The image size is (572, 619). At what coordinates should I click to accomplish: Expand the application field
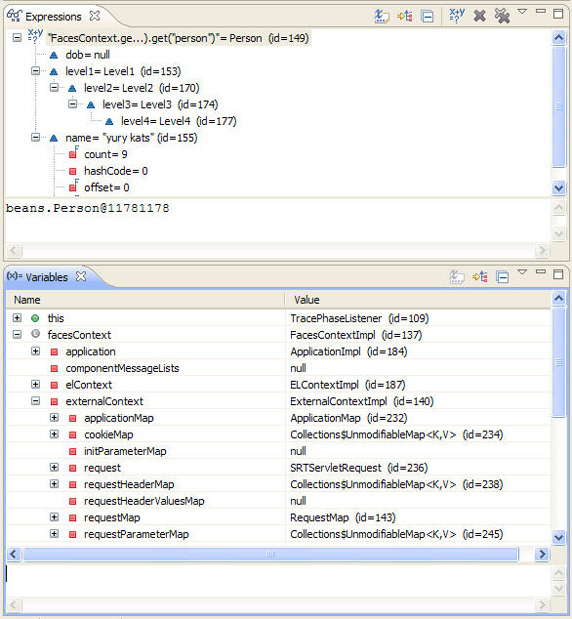tap(36, 351)
